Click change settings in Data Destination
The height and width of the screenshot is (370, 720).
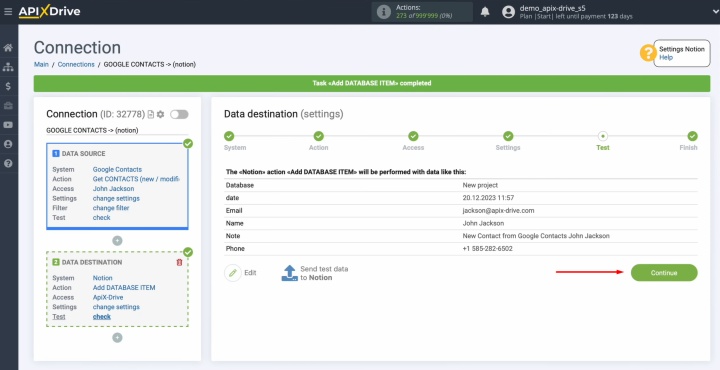[x=116, y=307]
